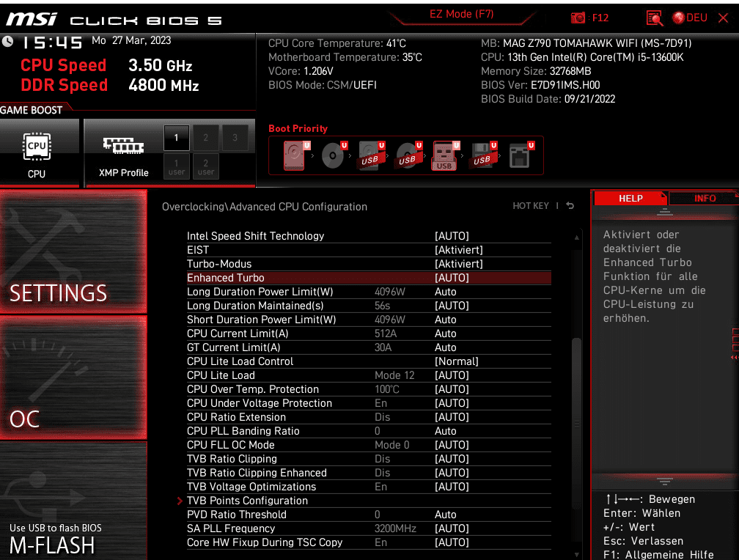Open M-FLASH to flash BIOS

click(73, 502)
